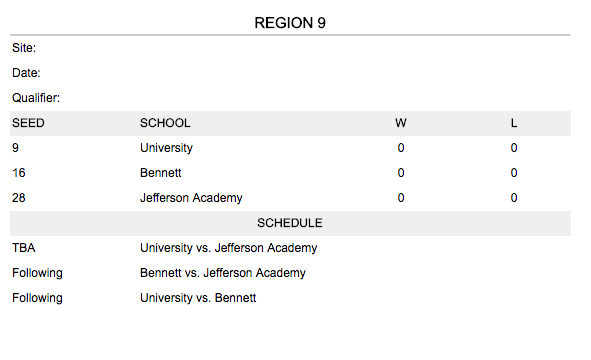Select University vs. Bennett game
Image resolution: width=591 pixels, height=360 pixels.
point(198,298)
